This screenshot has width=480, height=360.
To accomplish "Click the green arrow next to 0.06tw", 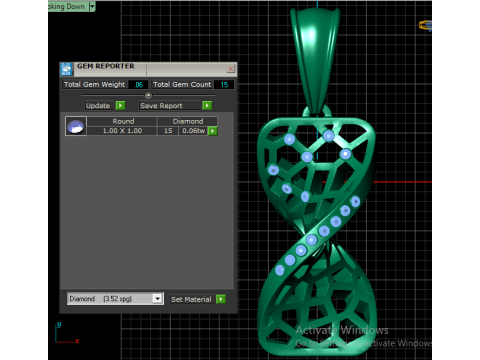I will pyautogui.click(x=212, y=131).
